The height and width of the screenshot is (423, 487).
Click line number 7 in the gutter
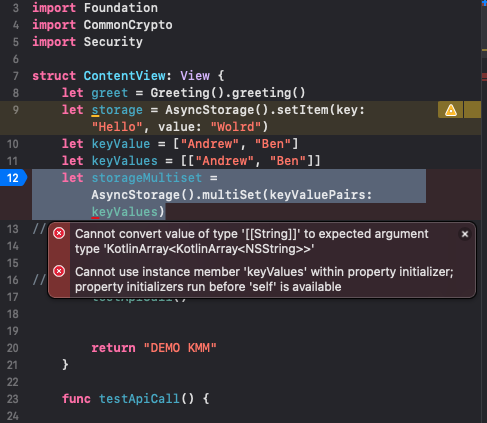click(x=16, y=76)
